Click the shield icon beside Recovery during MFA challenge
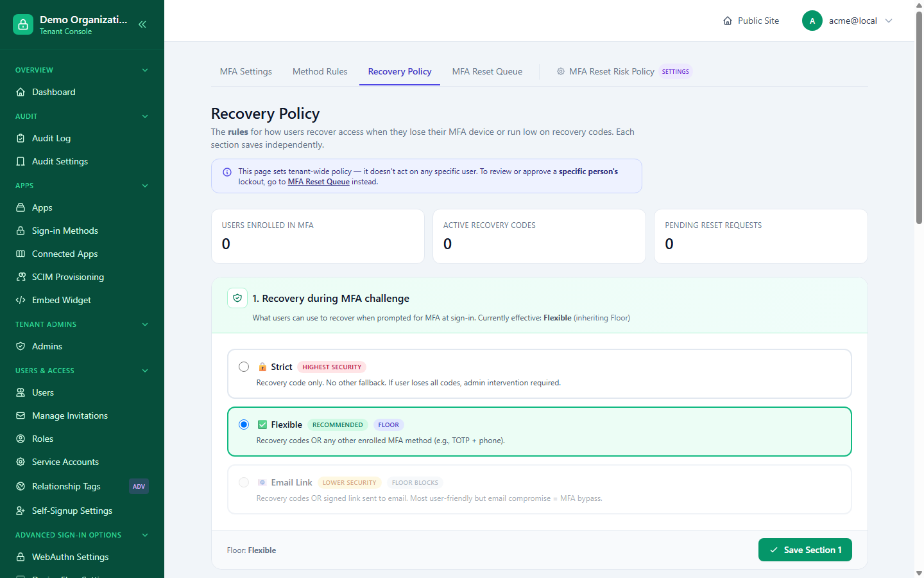The image size is (924, 578). click(237, 298)
